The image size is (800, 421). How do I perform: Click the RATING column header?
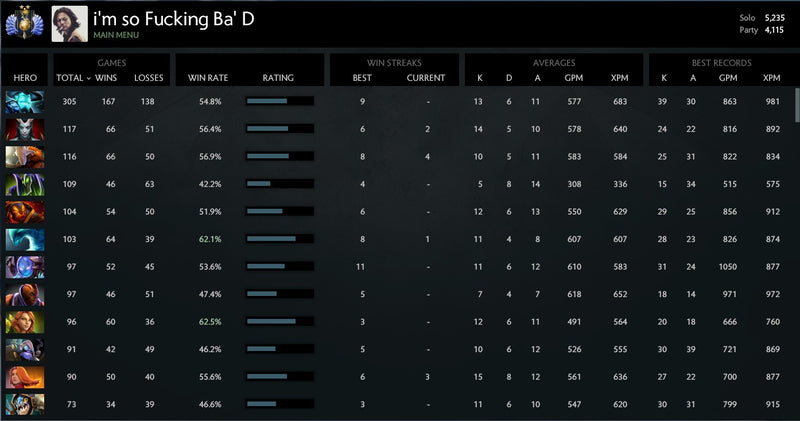[277, 77]
